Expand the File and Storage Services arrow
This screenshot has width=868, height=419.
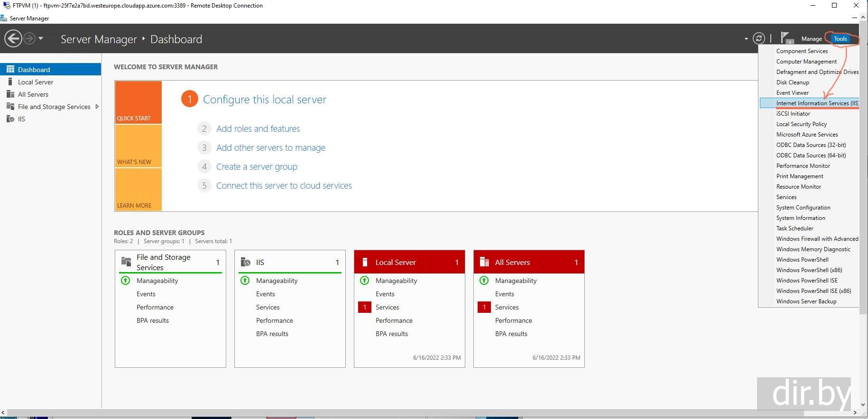point(97,107)
